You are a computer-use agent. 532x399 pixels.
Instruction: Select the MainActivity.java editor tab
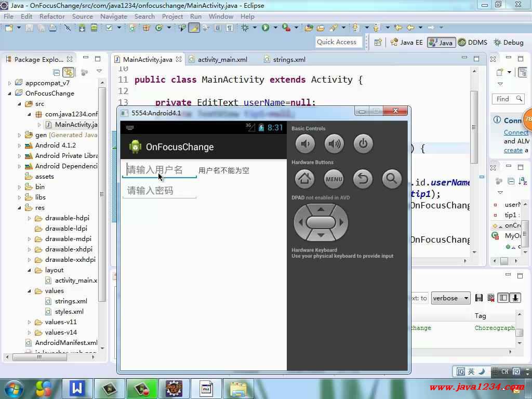pos(147,60)
